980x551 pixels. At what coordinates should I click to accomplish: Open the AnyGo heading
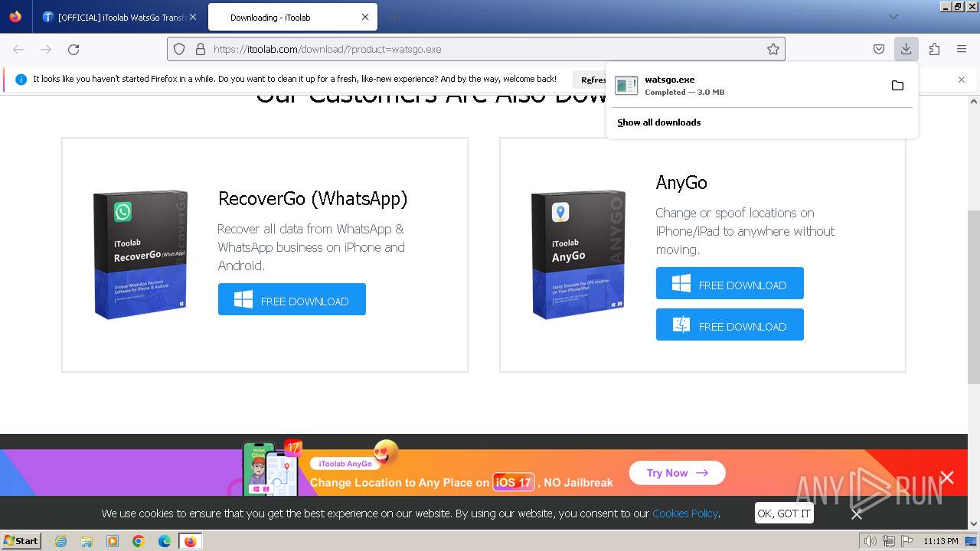pos(681,183)
